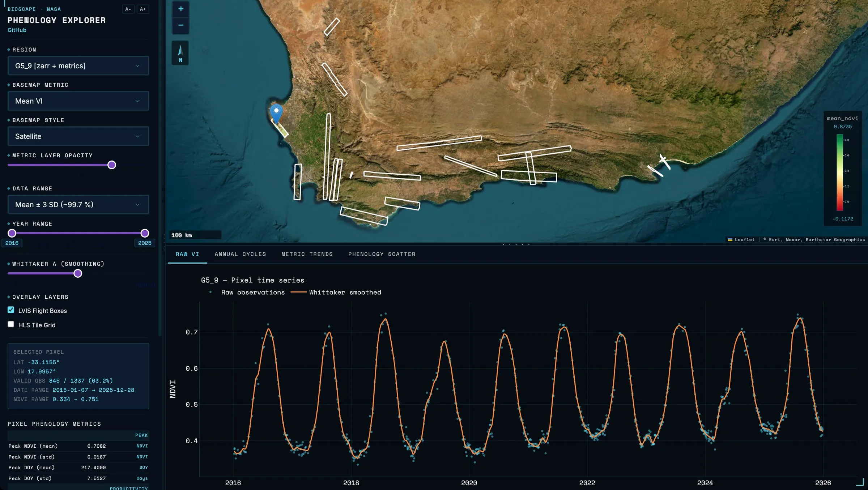Click the Peak NDVI (mean) value 0.7082
The height and width of the screenshot is (490, 868).
coord(97,446)
